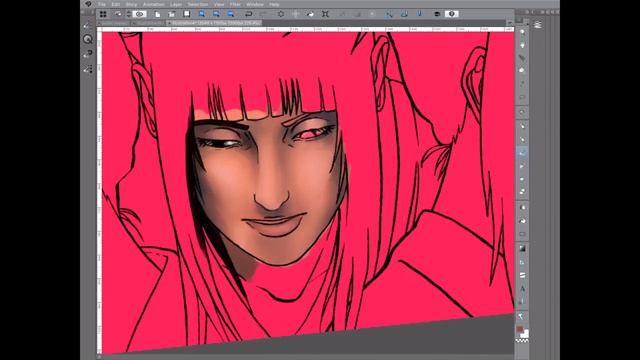Click the Undo arrow icon
Image resolution: width=640 pixels, height=360 pixels.
coord(248,14)
